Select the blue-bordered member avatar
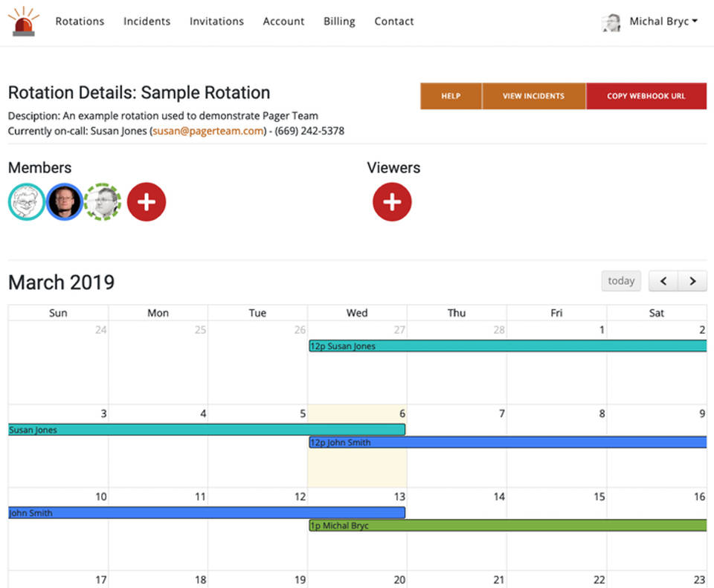 (65, 202)
